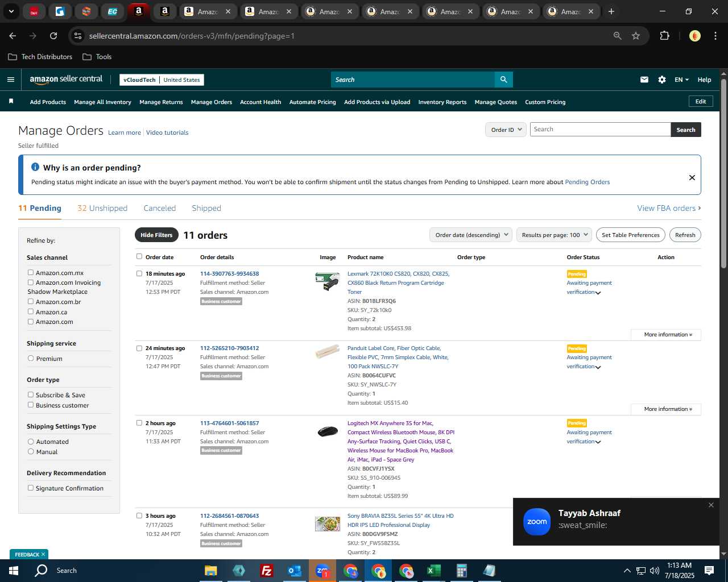This screenshot has width=728, height=582.
Task: Switch to the Shipped tab
Action: pyautogui.click(x=206, y=208)
